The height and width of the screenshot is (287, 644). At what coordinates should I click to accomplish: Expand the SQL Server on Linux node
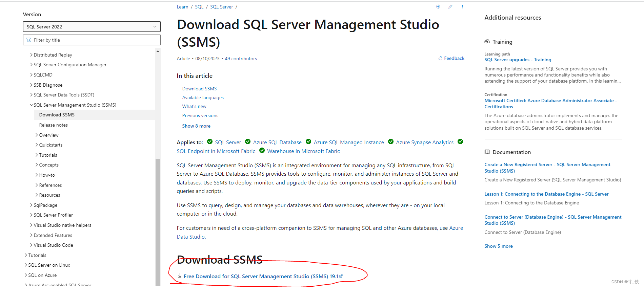[x=26, y=265]
